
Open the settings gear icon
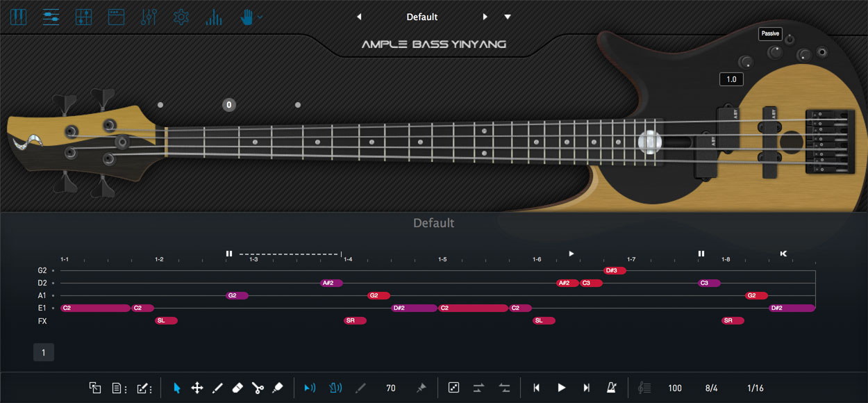(181, 17)
